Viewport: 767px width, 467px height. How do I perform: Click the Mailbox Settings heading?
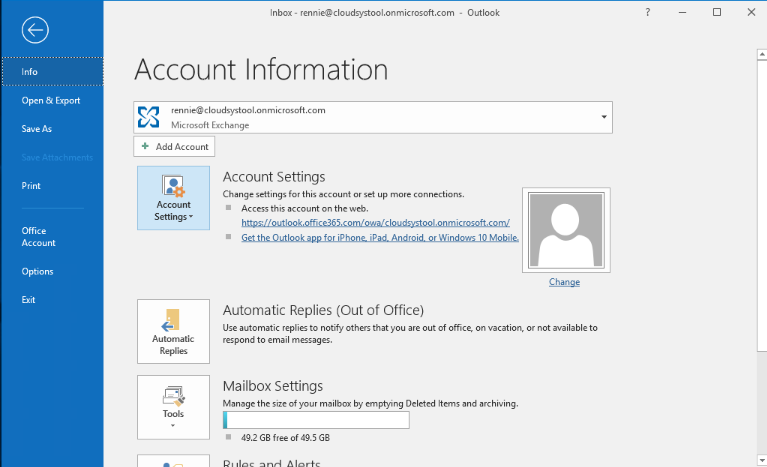(x=273, y=386)
